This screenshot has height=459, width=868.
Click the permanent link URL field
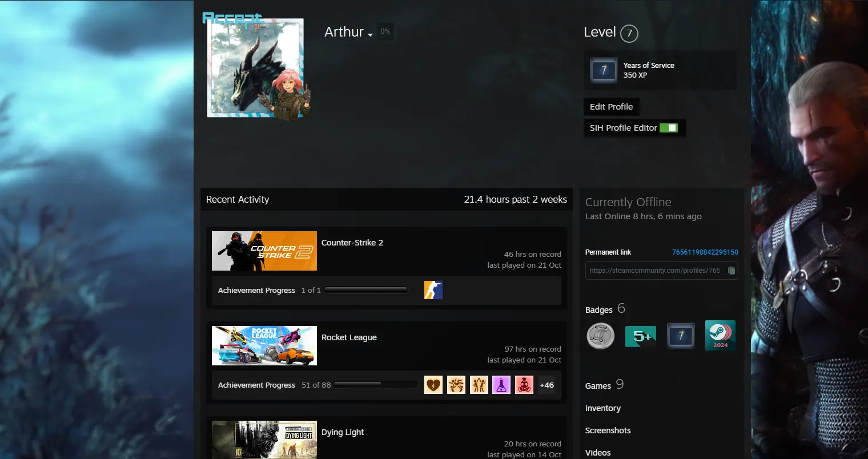(654, 271)
